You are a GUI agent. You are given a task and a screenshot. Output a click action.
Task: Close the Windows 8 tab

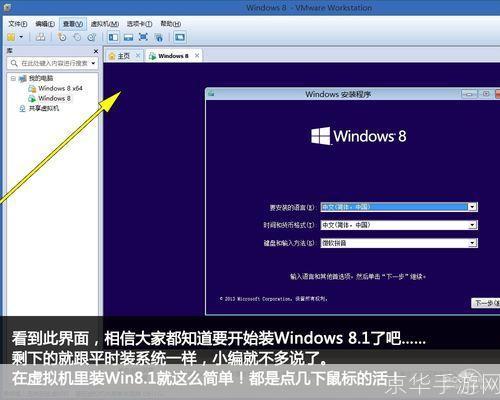pos(197,56)
